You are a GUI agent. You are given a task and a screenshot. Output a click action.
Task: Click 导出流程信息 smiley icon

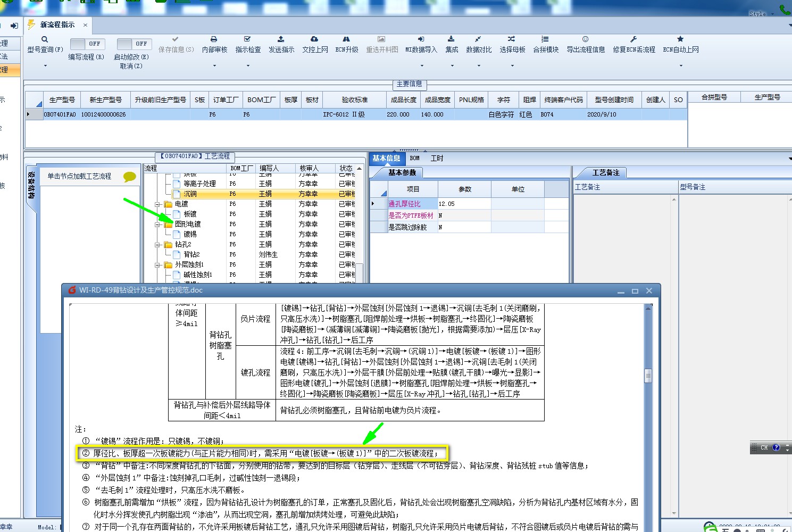tap(585, 39)
